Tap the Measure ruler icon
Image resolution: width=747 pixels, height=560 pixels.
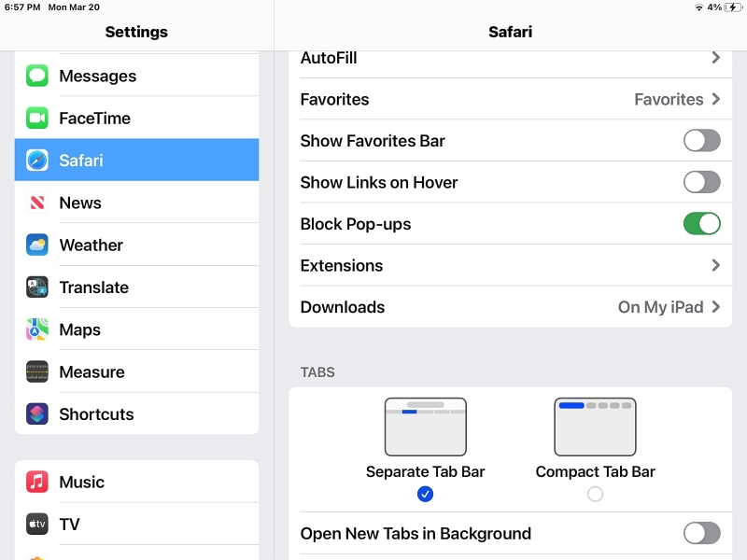click(37, 371)
